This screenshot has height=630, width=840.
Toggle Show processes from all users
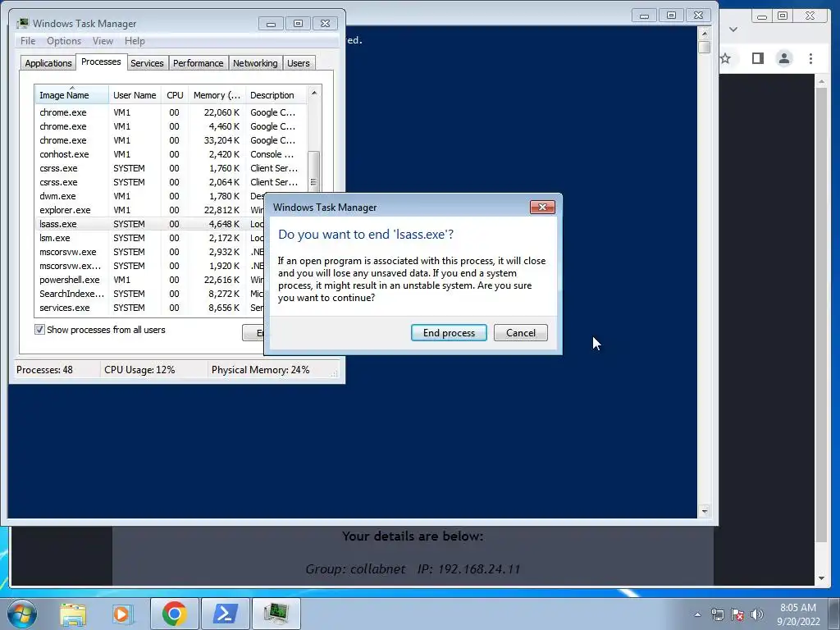coord(39,330)
